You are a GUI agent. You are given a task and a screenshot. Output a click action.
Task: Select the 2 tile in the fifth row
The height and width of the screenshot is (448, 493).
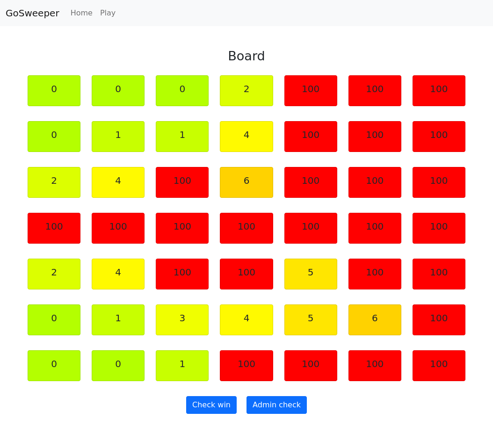point(54,274)
